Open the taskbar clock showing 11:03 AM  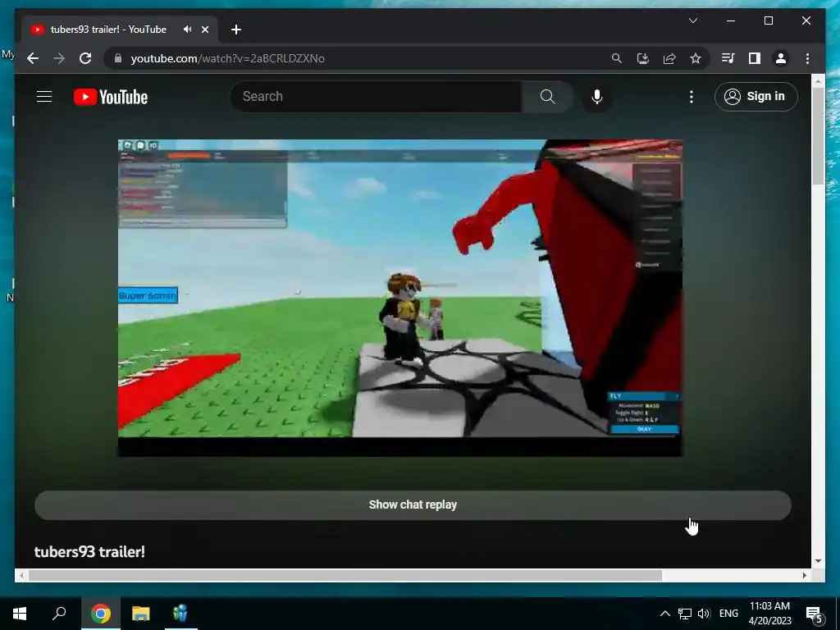(769, 614)
